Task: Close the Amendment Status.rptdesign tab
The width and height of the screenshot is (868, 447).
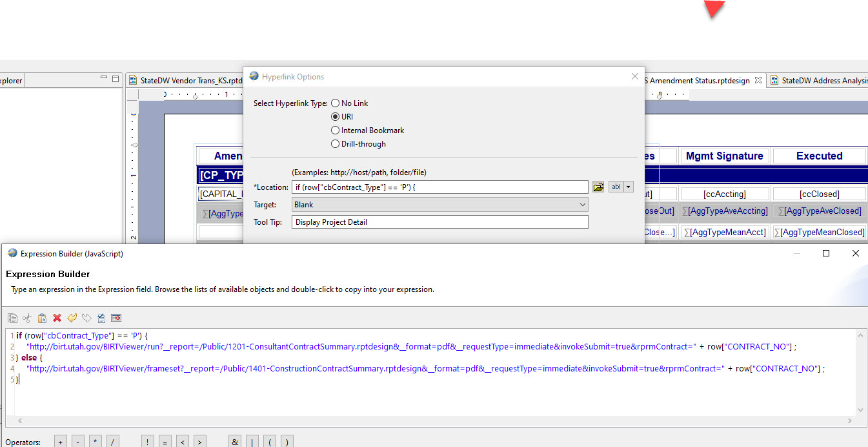Action: point(758,81)
